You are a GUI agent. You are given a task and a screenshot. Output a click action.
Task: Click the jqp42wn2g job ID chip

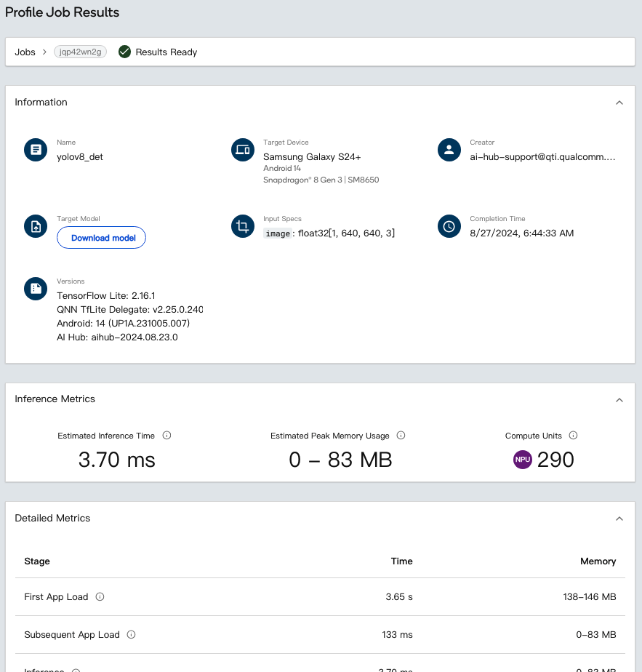(80, 52)
